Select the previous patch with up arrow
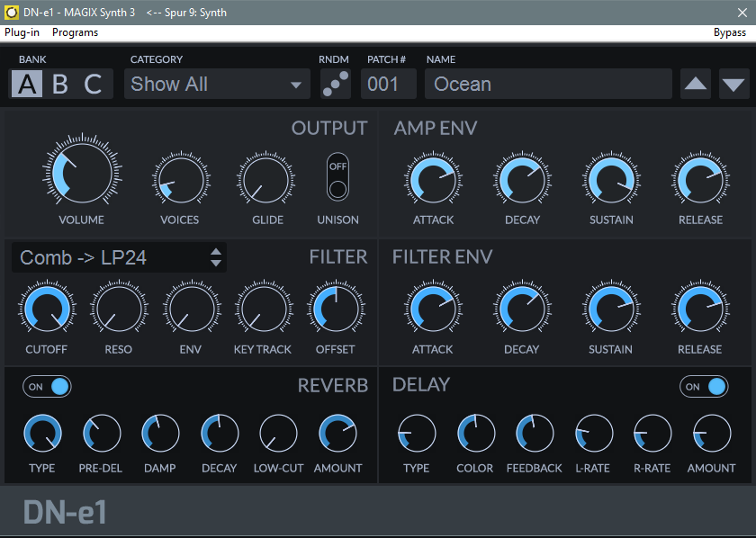Image resolution: width=756 pixels, height=538 pixels. [x=695, y=84]
